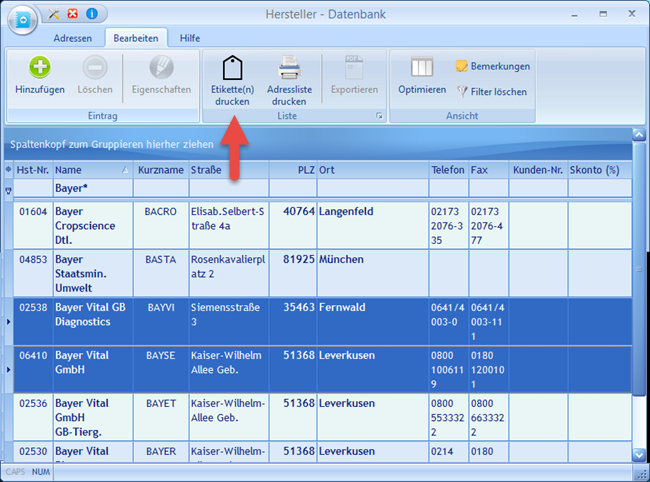The width and height of the screenshot is (650, 482).
Task: Switch to the Adressen tab
Action: (73, 38)
